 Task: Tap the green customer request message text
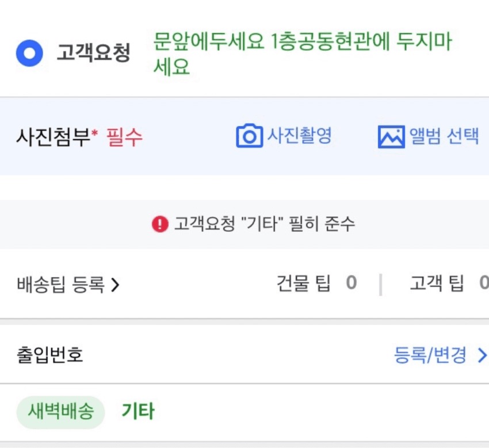pyautogui.click(x=302, y=54)
